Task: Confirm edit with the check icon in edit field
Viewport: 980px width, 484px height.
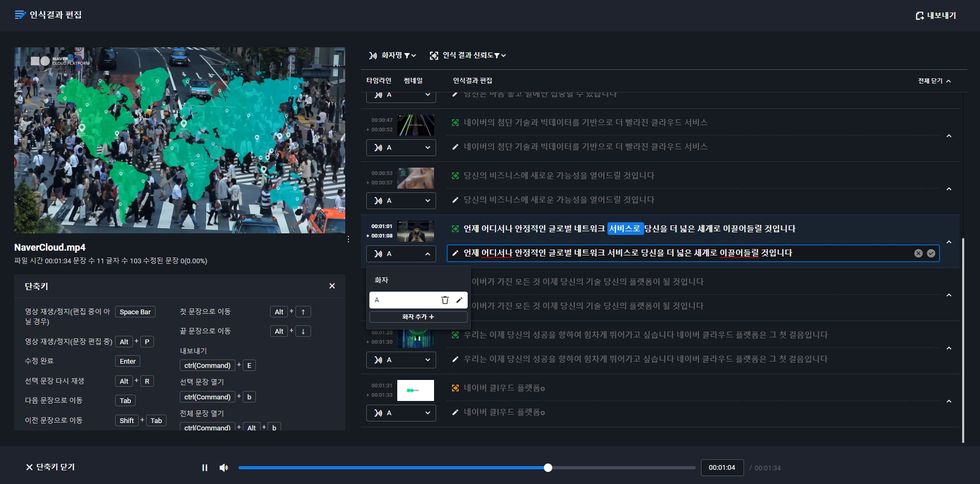Action: click(931, 253)
